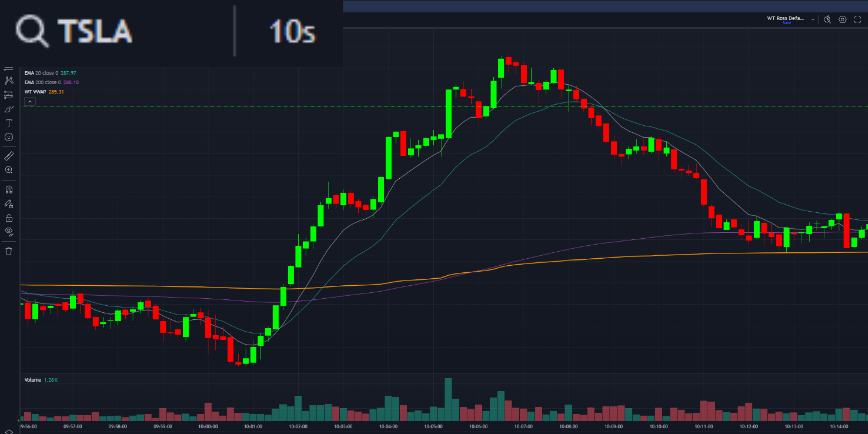Select the Text annotation tool
Viewport: 868px width, 434px height.
point(9,123)
